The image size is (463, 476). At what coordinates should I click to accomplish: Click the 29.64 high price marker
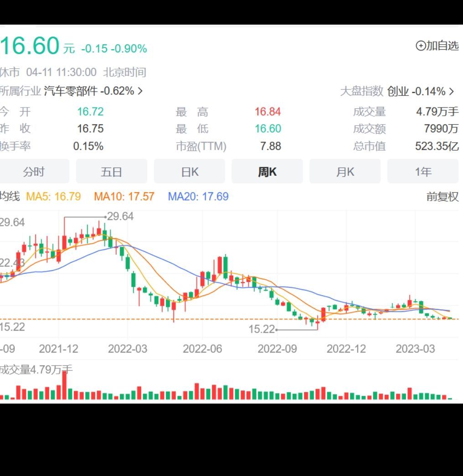[120, 217]
